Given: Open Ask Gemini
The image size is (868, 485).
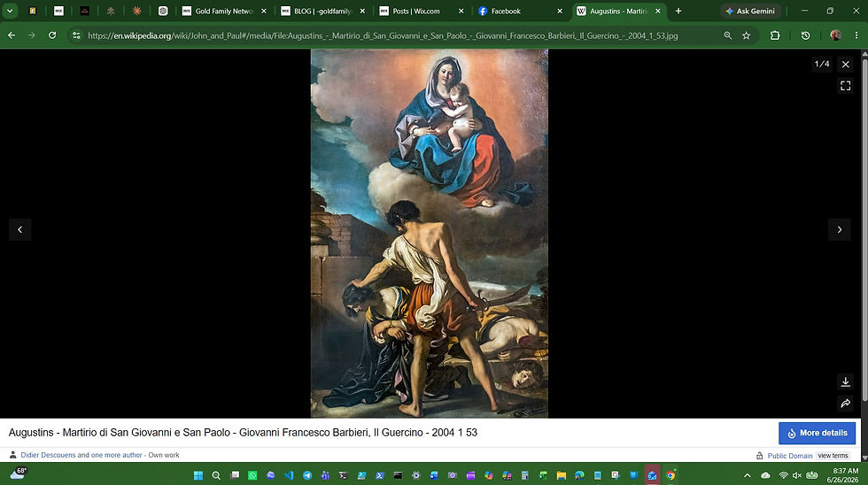Looking at the screenshot, I should click(x=751, y=11).
